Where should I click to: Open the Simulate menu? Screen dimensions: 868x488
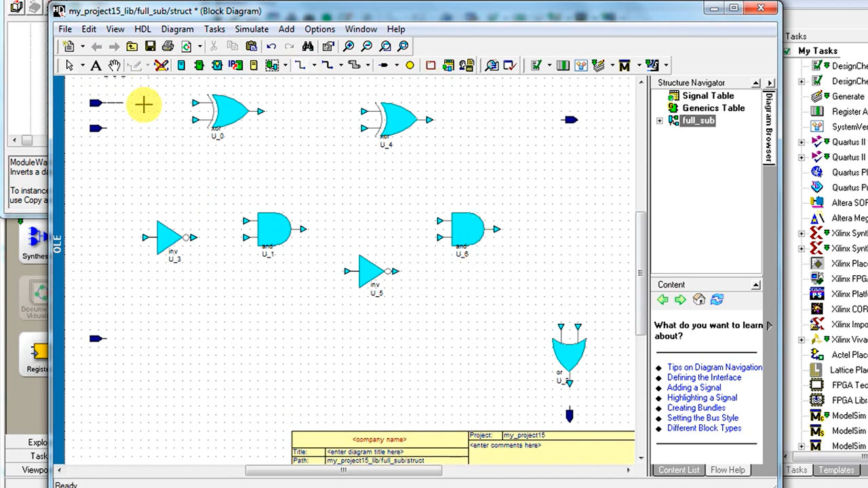coord(252,29)
